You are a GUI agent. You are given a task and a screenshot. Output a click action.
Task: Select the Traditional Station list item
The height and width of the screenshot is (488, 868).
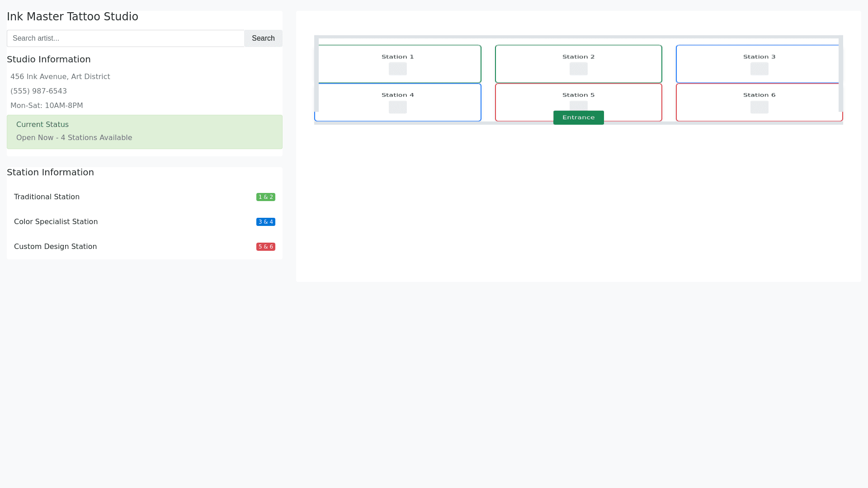click(47, 197)
